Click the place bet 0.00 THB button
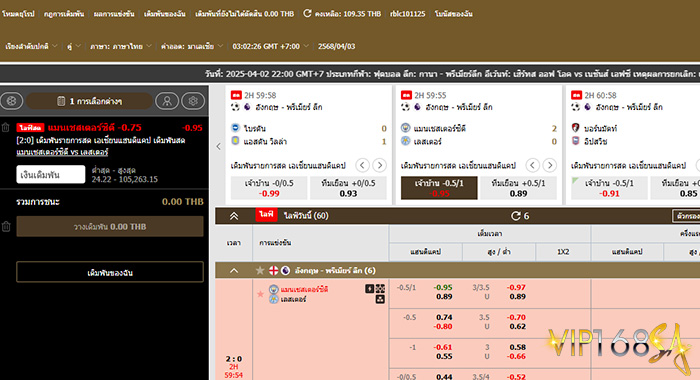The height and width of the screenshot is (380, 700). click(x=110, y=226)
